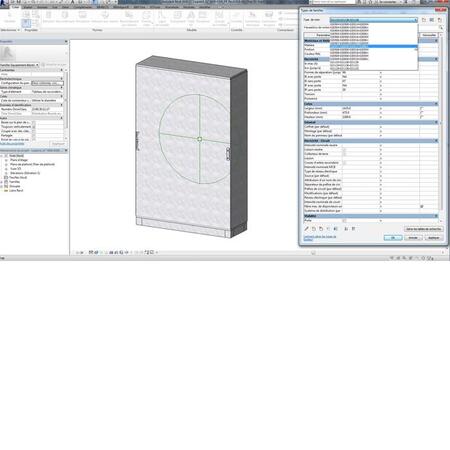Click the Plans d'étage tree item
Viewport: 450px width, 450px height.
[x=19, y=160]
